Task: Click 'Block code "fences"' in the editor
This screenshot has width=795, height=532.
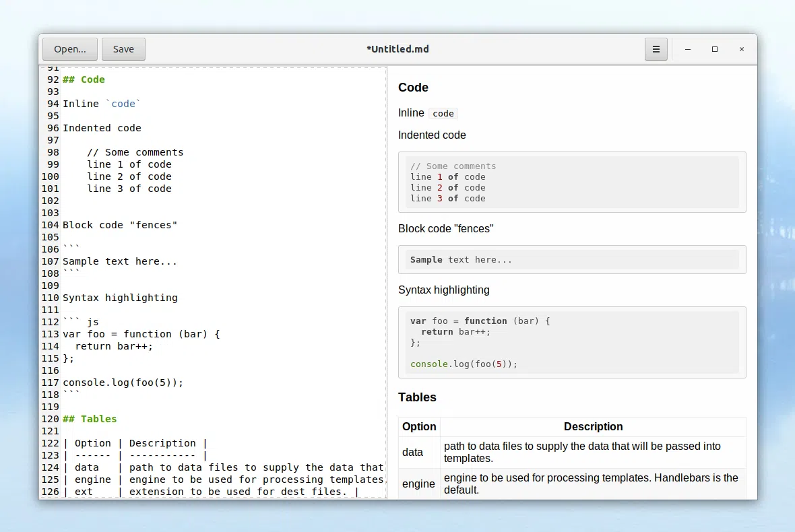Action: (x=120, y=225)
